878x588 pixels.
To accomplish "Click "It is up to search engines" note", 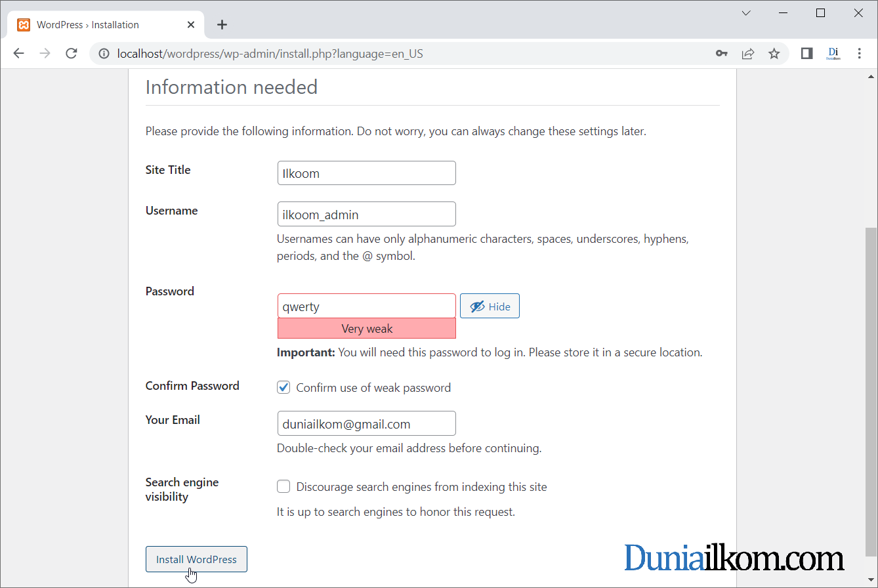I will [x=396, y=512].
